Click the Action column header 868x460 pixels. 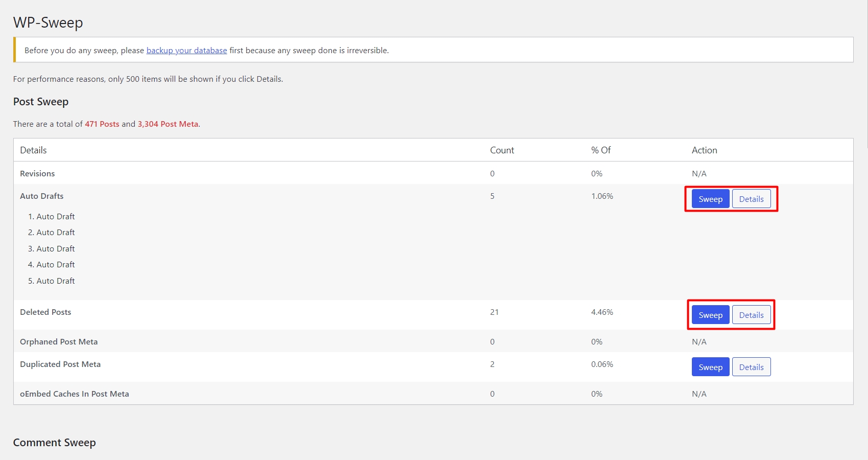click(x=705, y=150)
